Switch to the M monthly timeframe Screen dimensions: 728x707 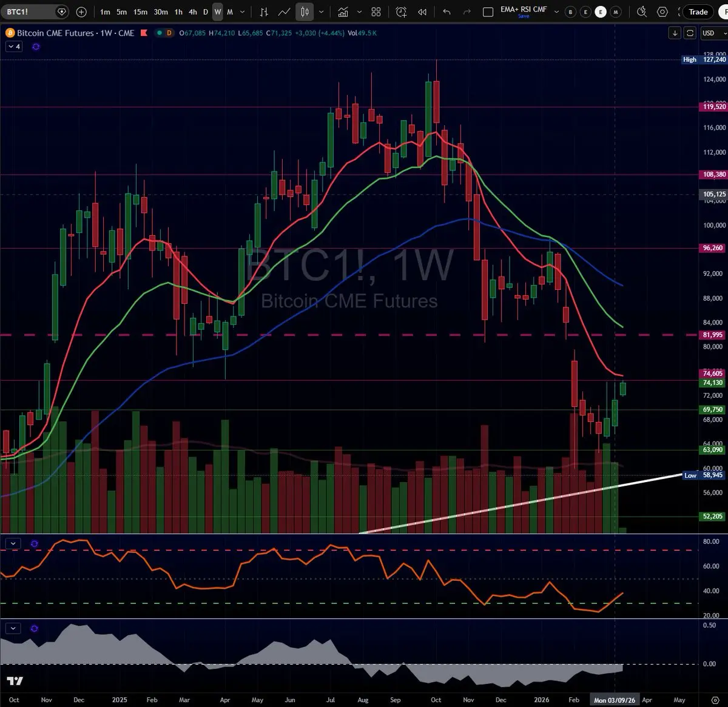[230, 12]
